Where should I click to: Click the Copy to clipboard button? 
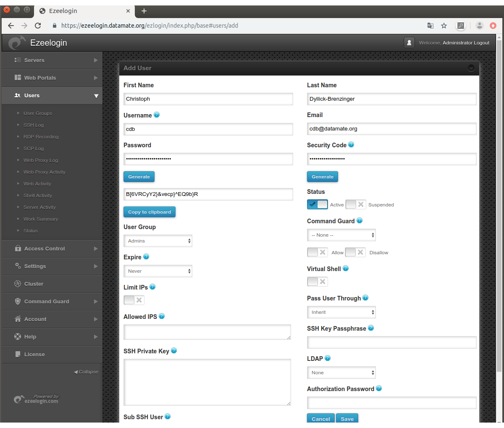point(150,212)
